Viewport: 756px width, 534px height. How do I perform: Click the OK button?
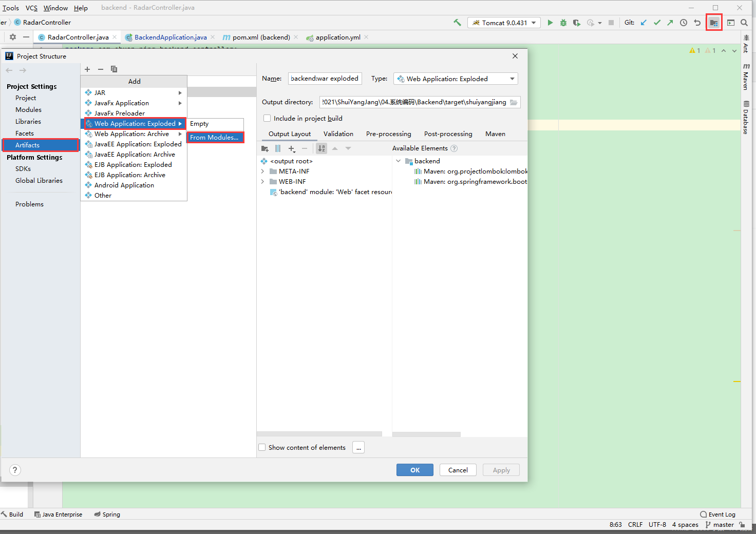point(415,470)
